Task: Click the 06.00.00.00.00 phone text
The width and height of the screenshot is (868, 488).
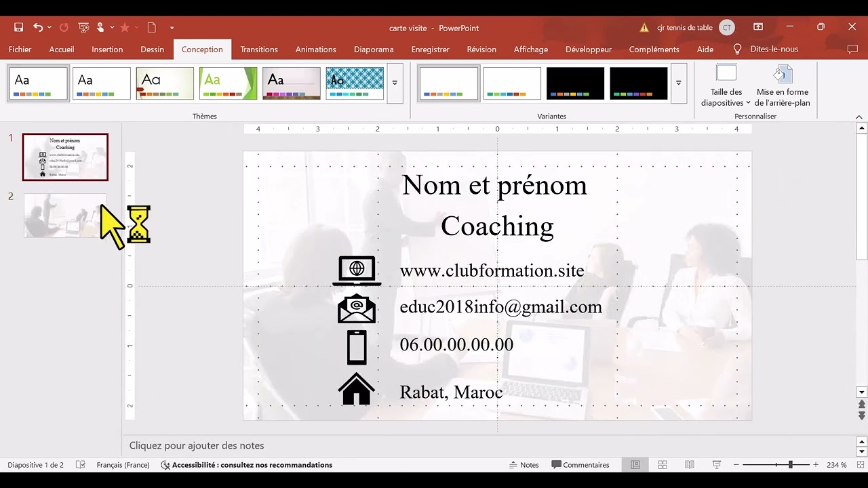Action: pos(456,344)
